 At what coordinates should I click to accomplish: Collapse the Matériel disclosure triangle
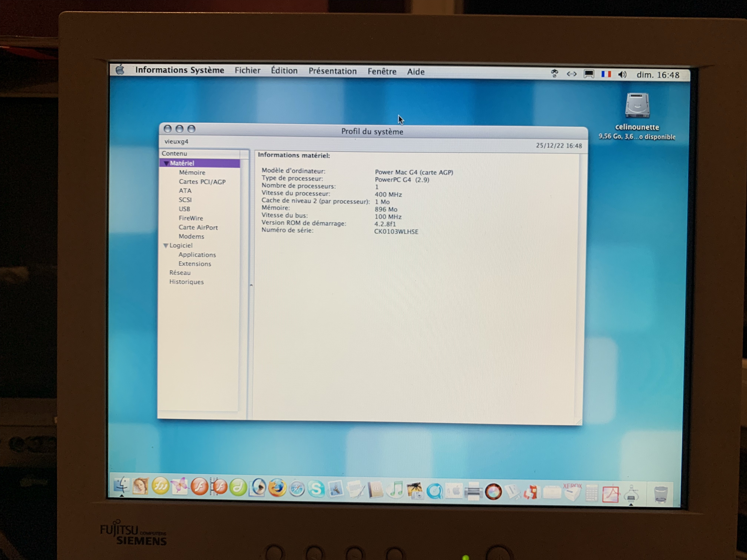tap(166, 163)
